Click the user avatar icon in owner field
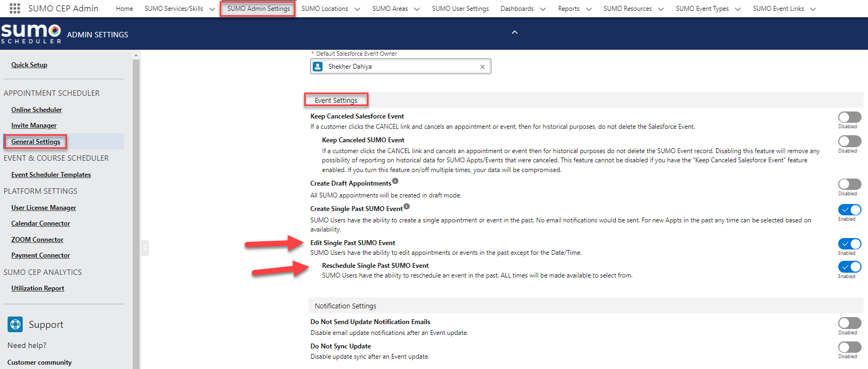 coord(318,67)
